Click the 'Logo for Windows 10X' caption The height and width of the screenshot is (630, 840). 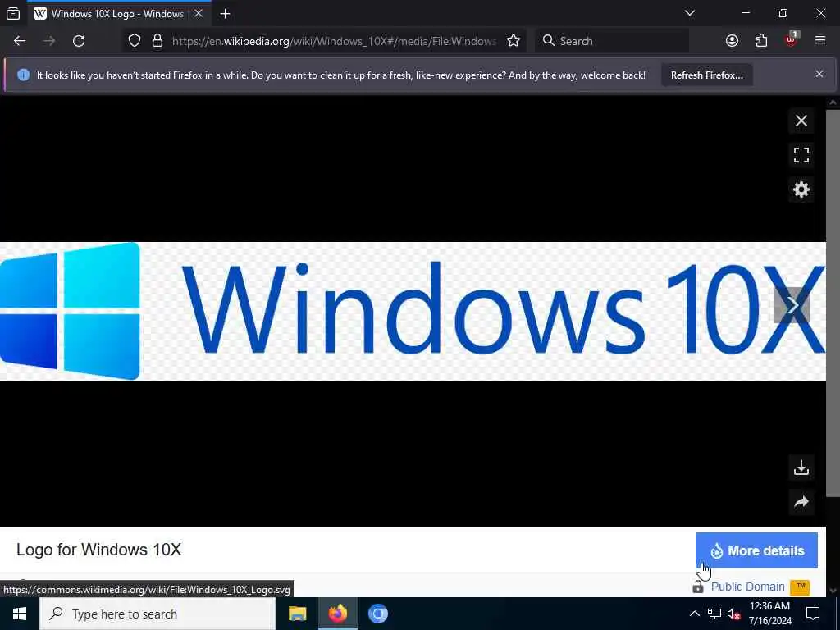coord(98,550)
